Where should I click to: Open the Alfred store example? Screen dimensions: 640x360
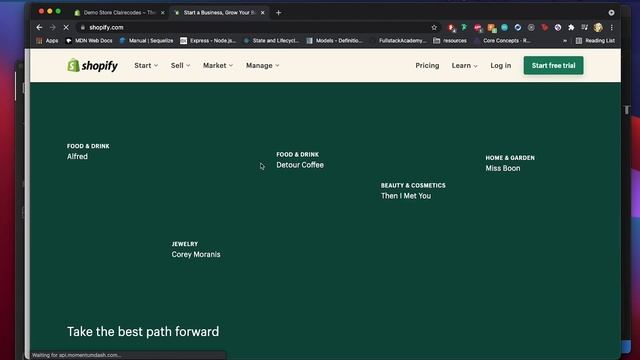pyautogui.click(x=77, y=156)
